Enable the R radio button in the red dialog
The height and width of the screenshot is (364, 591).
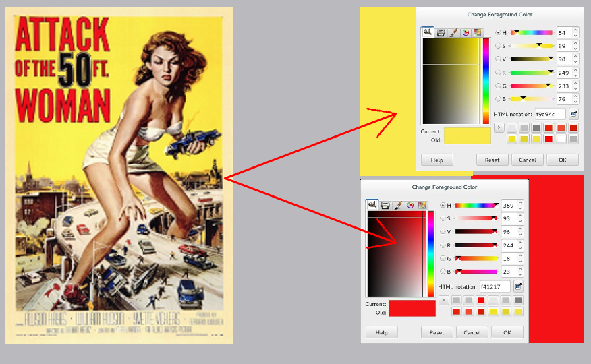pyautogui.click(x=443, y=245)
